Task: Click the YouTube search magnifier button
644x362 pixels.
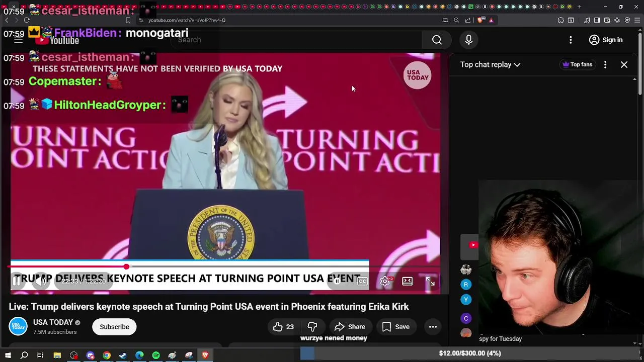Action: 437,40
